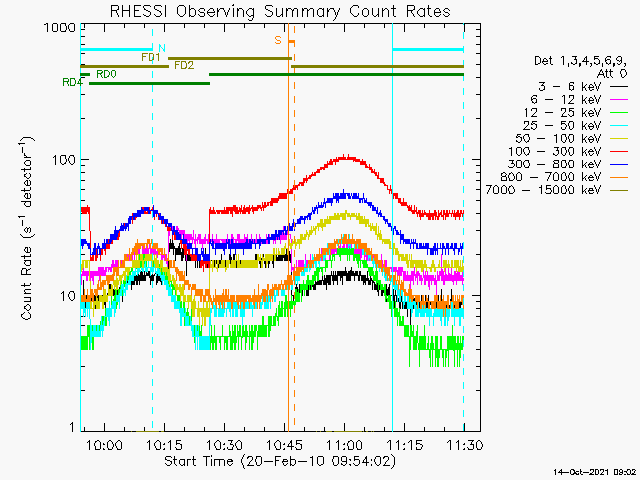The height and width of the screenshot is (480, 640).
Task: Click the '10' y-axis tick label
Action: [x=68, y=296]
